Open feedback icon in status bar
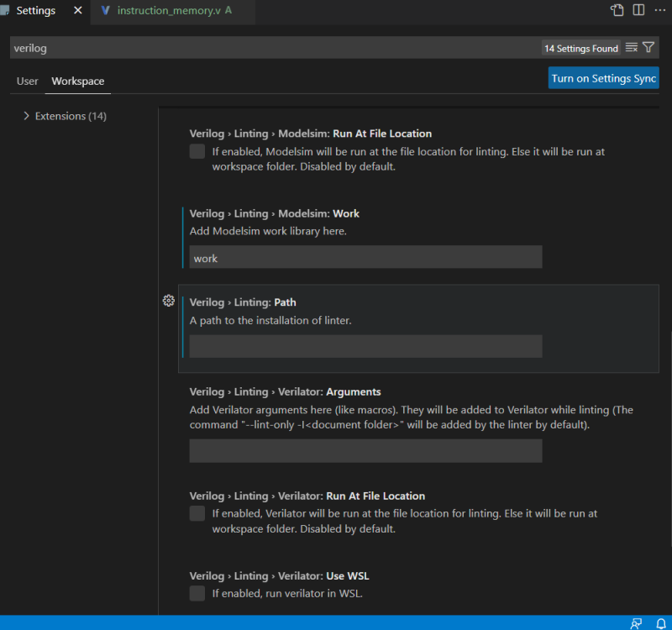Screen dimensions: 672x630 click(636, 622)
